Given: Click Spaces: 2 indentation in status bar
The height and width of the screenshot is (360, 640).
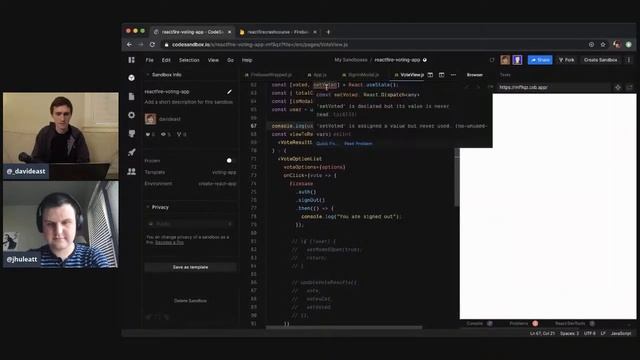Looking at the screenshot, I should pyautogui.click(x=569, y=333).
